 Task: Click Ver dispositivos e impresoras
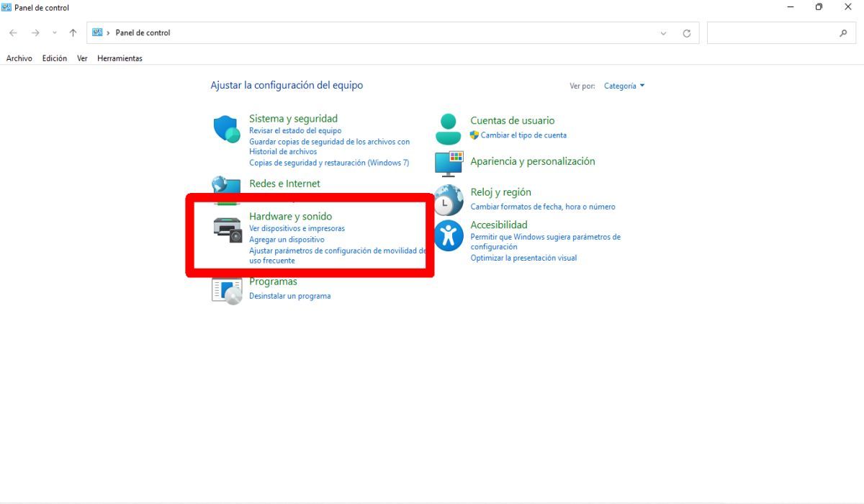tap(297, 228)
